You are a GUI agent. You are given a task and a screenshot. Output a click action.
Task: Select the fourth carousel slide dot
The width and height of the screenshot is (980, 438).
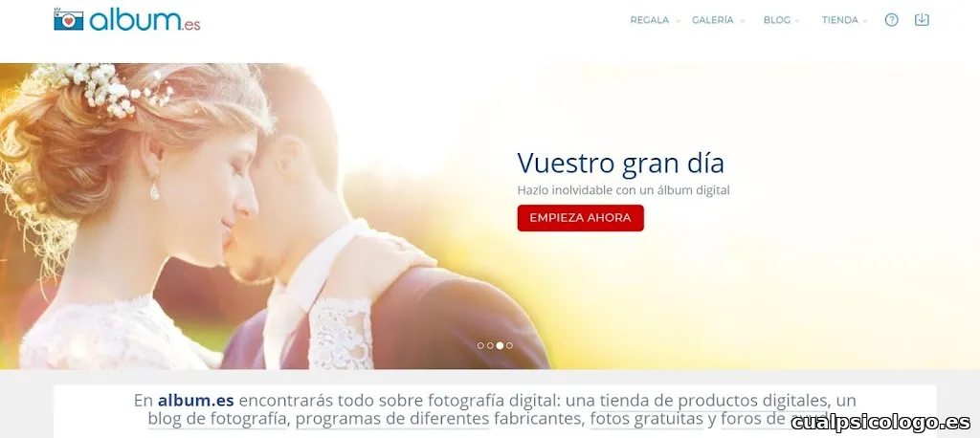click(x=509, y=345)
